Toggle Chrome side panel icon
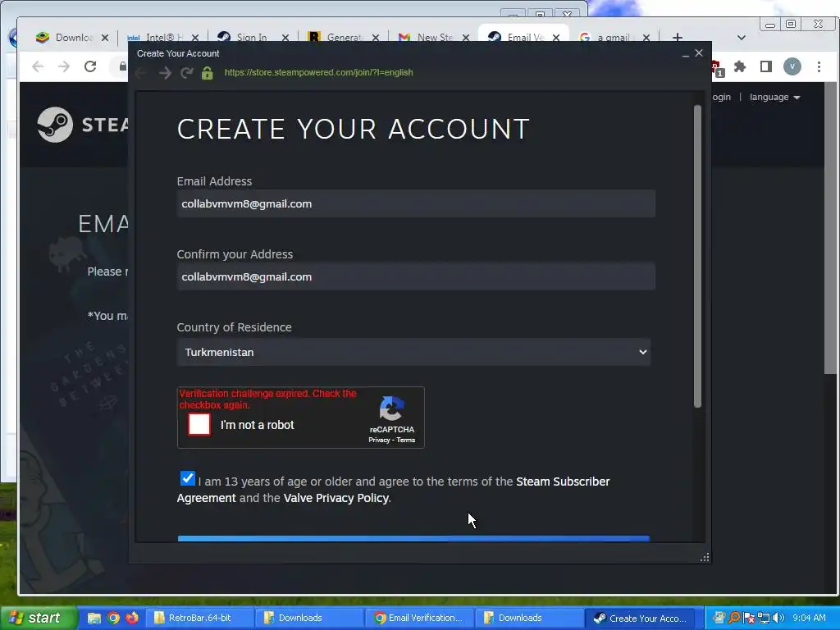The width and height of the screenshot is (840, 630). coord(766,66)
